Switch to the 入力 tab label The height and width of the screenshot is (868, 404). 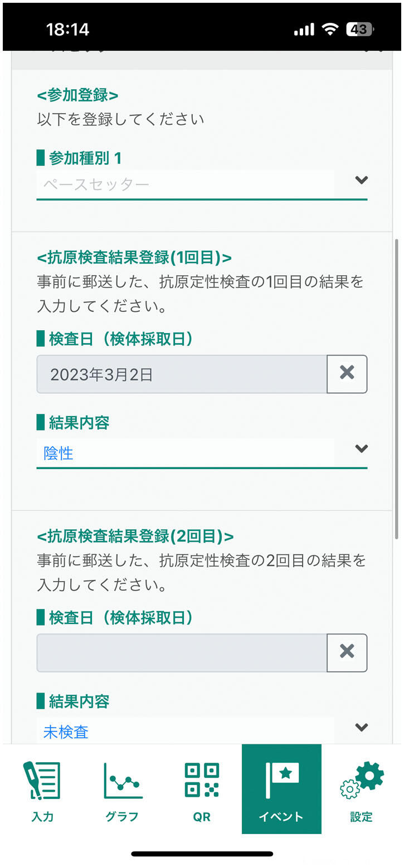[x=42, y=817]
